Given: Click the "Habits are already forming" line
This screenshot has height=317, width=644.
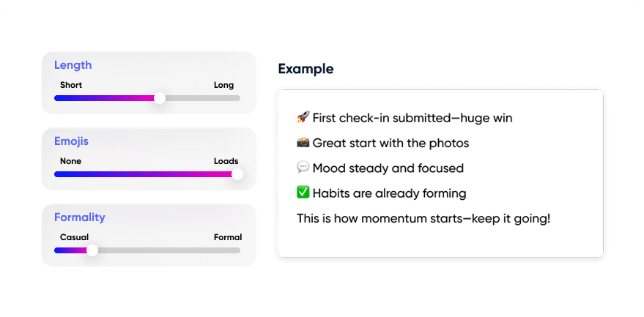Looking at the screenshot, I should point(389,193).
